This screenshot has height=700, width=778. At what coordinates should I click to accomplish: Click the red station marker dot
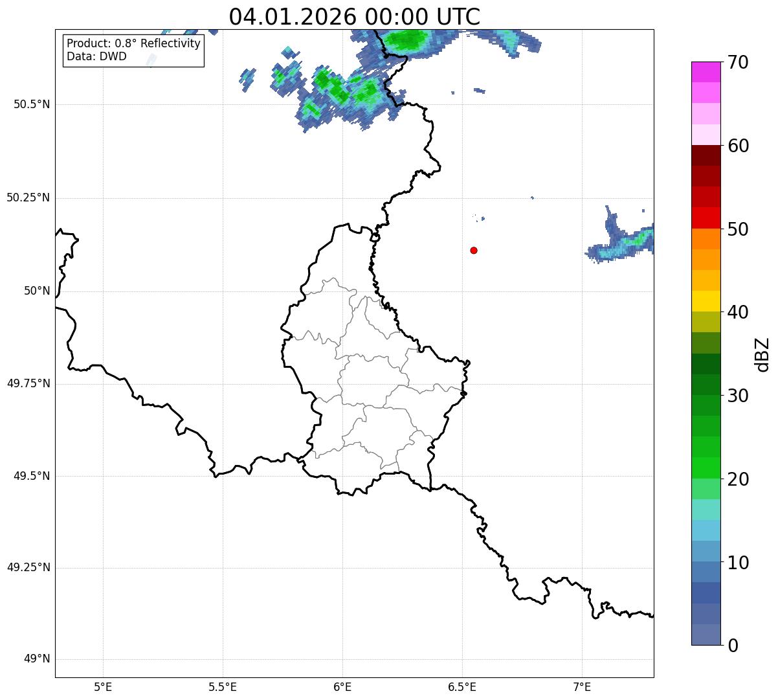[x=474, y=250]
